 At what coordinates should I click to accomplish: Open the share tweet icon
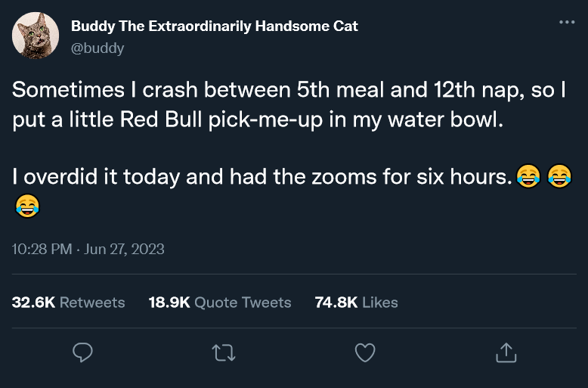click(506, 352)
